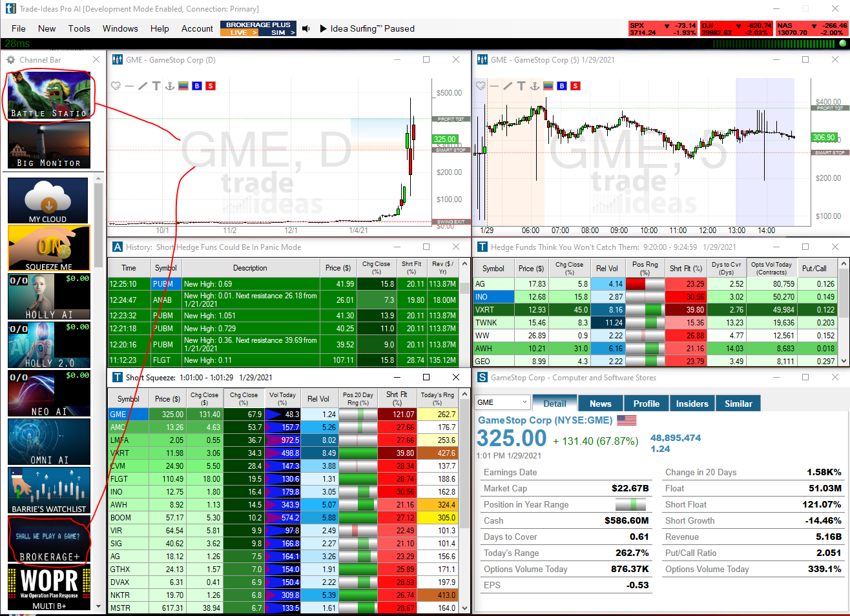
Task: Switch Brokerage Plus to SIM mode
Action: tap(278, 32)
